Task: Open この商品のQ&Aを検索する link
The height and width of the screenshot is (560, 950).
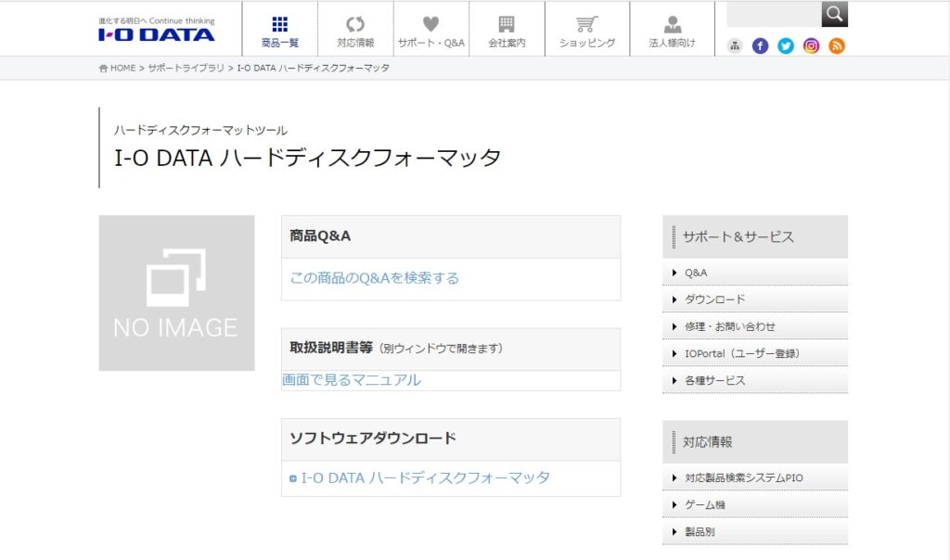Action: [375, 278]
